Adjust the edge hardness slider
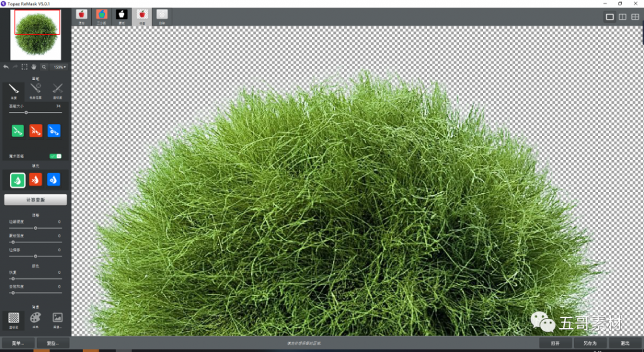Image resolution: width=644 pixels, height=352 pixels. click(35, 228)
